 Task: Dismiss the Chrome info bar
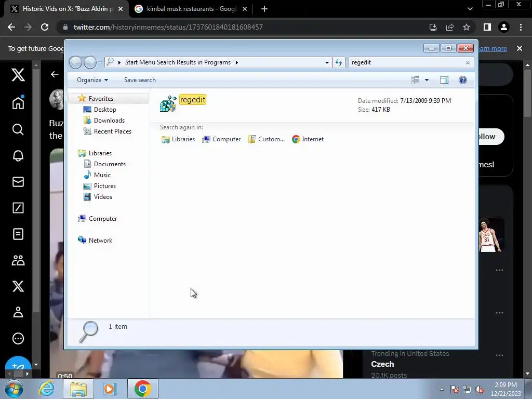point(520,48)
